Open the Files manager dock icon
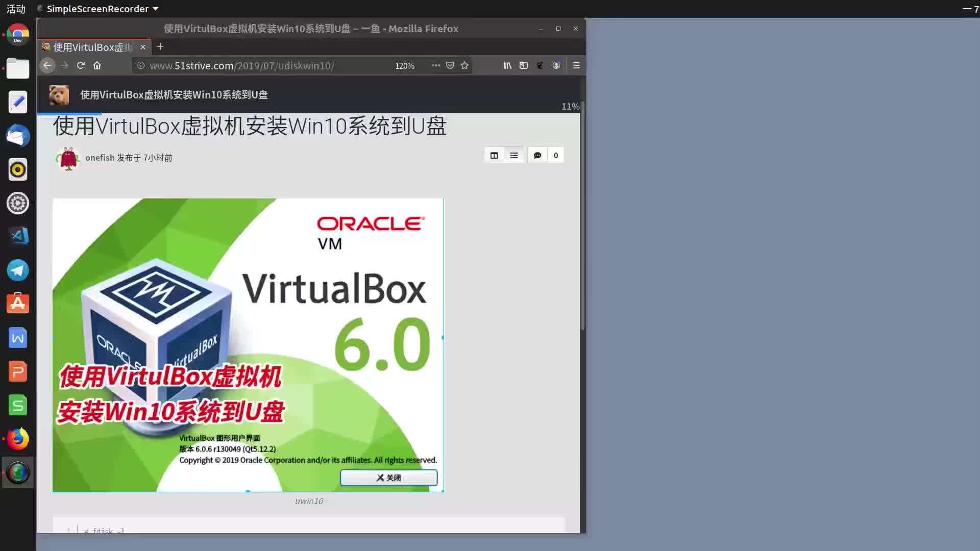This screenshot has width=980, height=551. (18, 68)
